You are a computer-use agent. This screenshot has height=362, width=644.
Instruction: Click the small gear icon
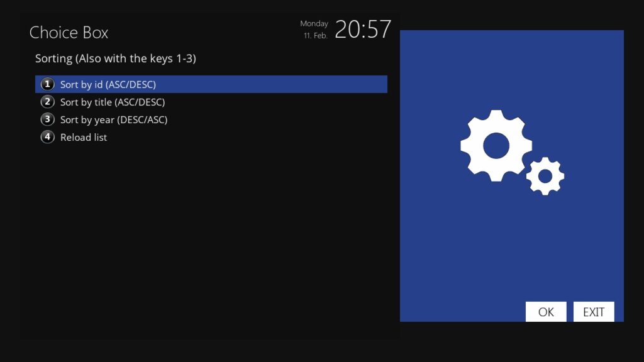click(x=545, y=176)
